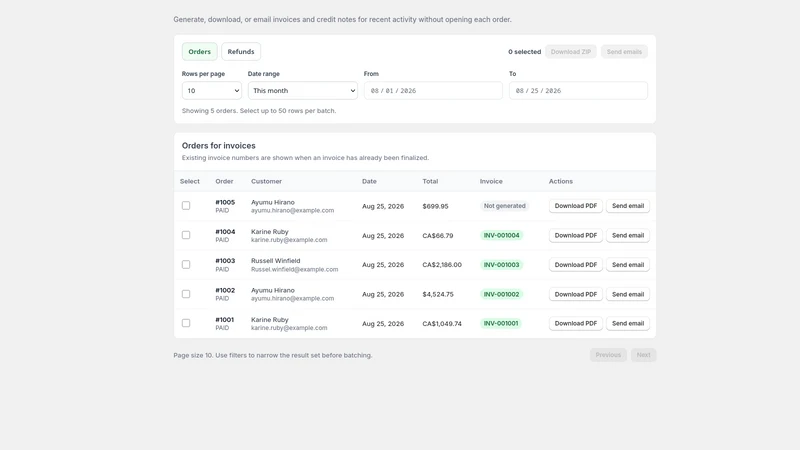Click the Not generated invoice badge
This screenshot has height=450, width=800.
click(505, 206)
